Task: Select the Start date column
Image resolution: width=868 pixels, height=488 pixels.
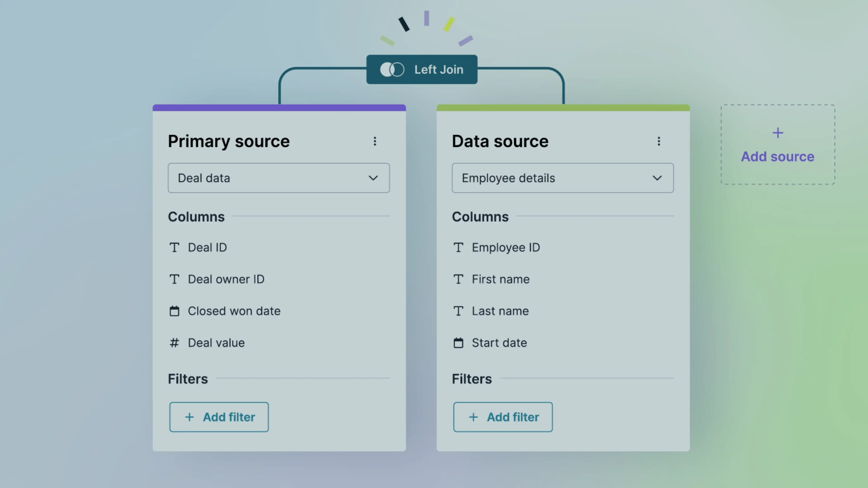Action: [x=499, y=343]
